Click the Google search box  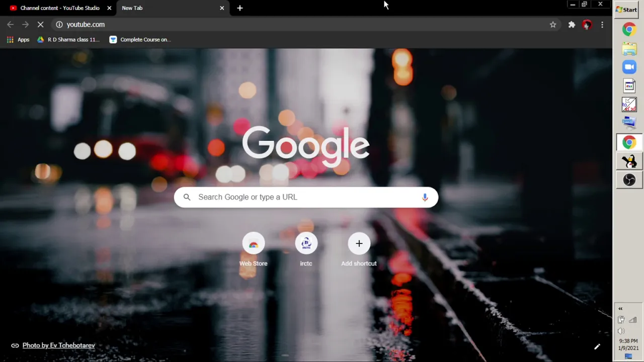pyautogui.click(x=306, y=197)
